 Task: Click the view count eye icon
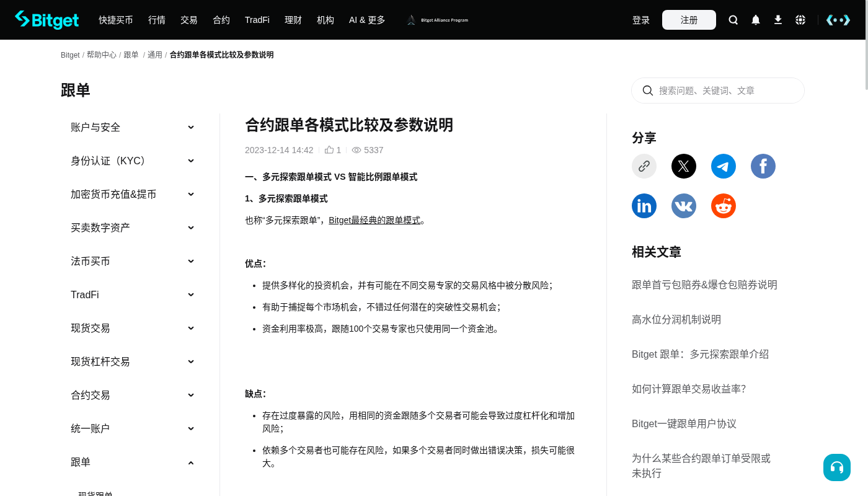click(x=356, y=150)
